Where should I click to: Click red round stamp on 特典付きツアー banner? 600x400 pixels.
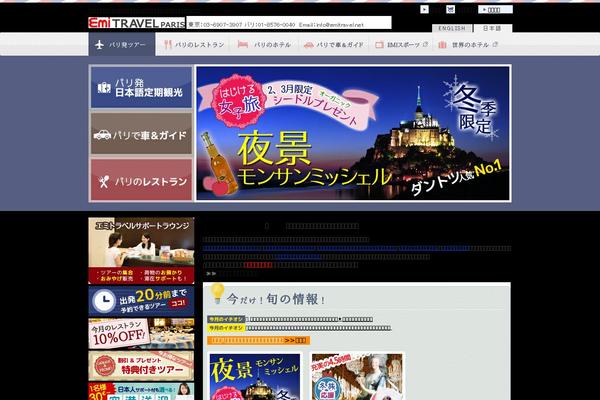pyautogui.click(x=104, y=366)
